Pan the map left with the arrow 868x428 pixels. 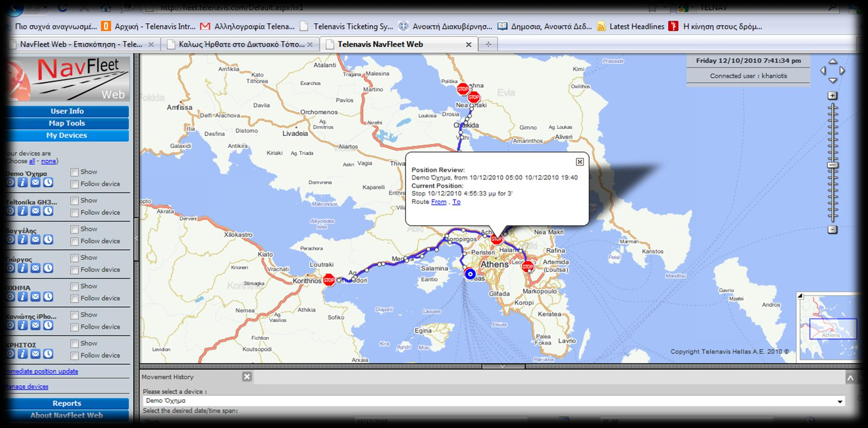pos(823,71)
